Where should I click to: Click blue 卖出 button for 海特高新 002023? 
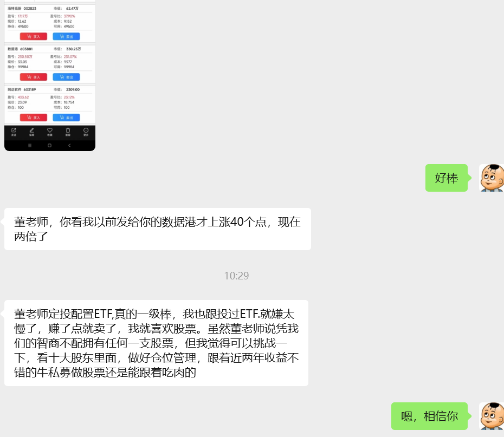[66, 37]
